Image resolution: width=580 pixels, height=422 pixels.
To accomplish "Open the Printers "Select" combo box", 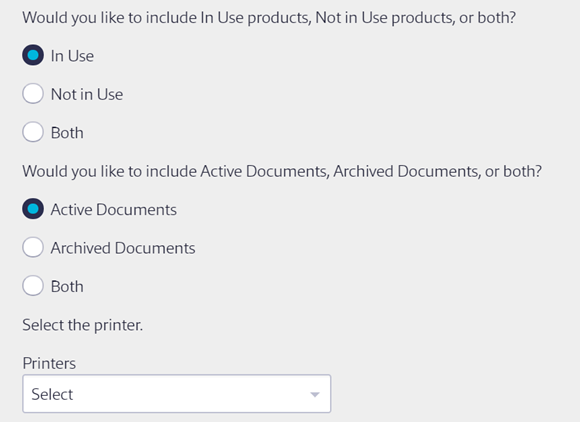I will coord(177,394).
